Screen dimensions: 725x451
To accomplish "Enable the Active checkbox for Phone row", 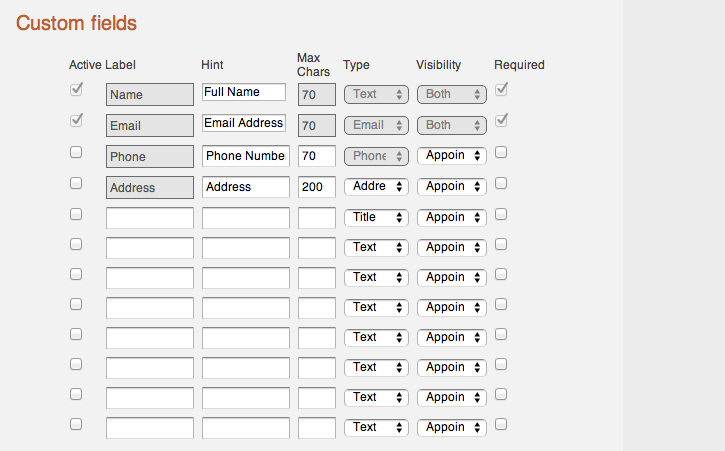I will [x=76, y=152].
